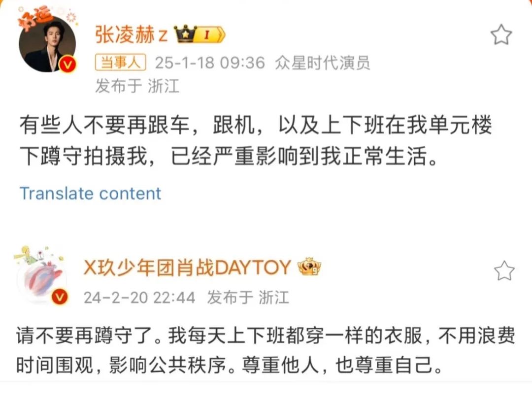Tap the verified V on DAYTOY avatar
The height and width of the screenshot is (407, 532).
point(60,297)
